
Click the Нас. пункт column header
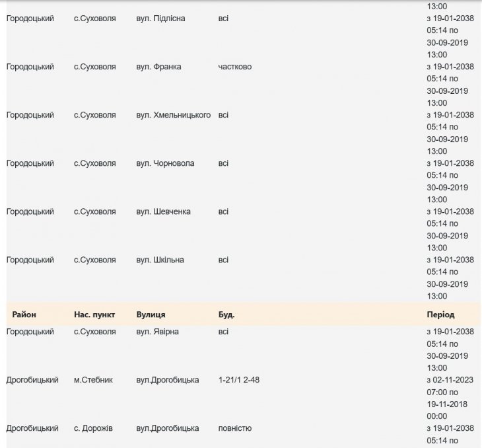click(x=94, y=315)
